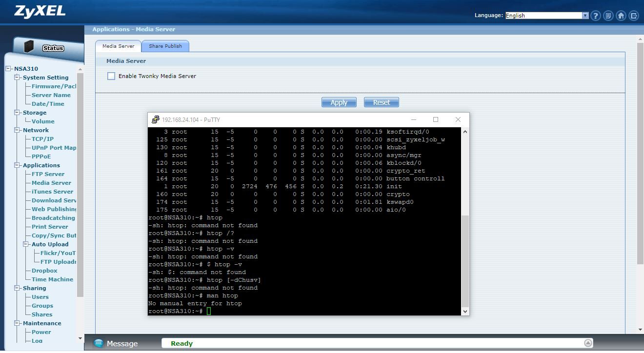Collapse the Sharing tree node
The image size is (644, 353).
[x=18, y=288]
